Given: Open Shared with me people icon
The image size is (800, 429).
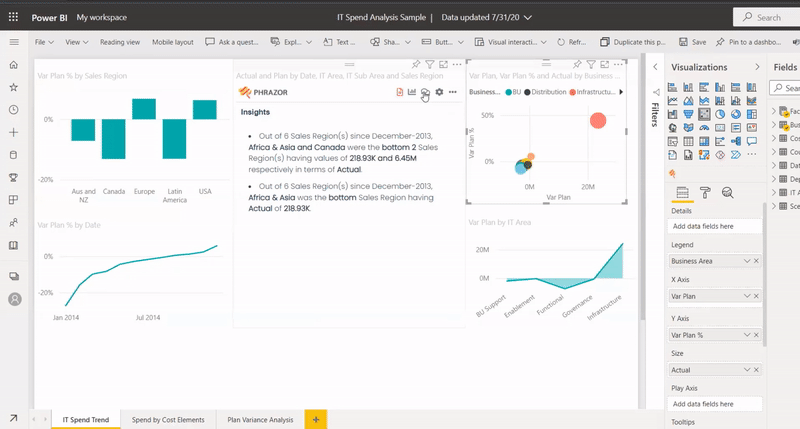Looking at the screenshot, I should (x=14, y=223).
